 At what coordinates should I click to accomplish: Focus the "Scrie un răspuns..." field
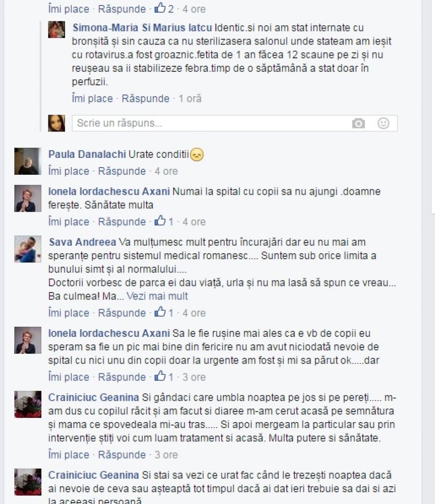click(235, 123)
